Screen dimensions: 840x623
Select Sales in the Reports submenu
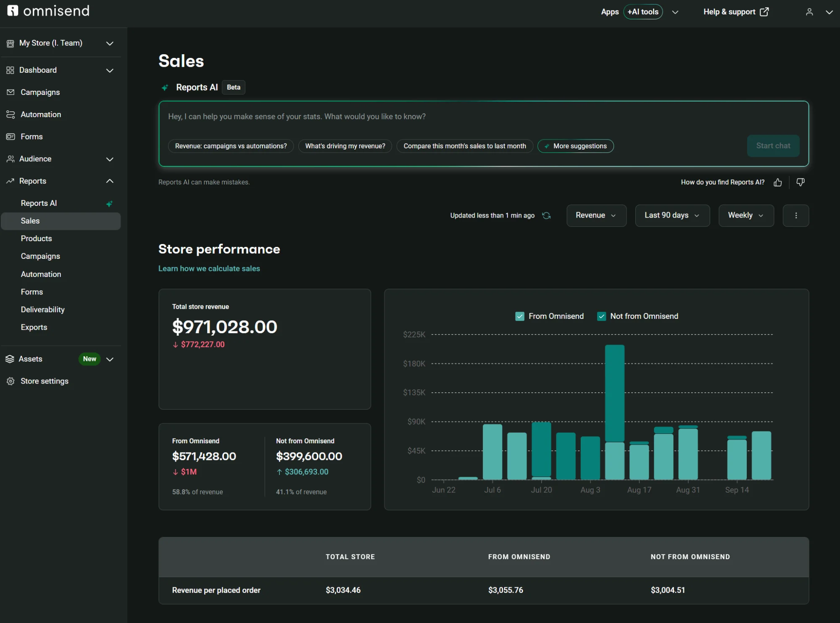pos(61,221)
